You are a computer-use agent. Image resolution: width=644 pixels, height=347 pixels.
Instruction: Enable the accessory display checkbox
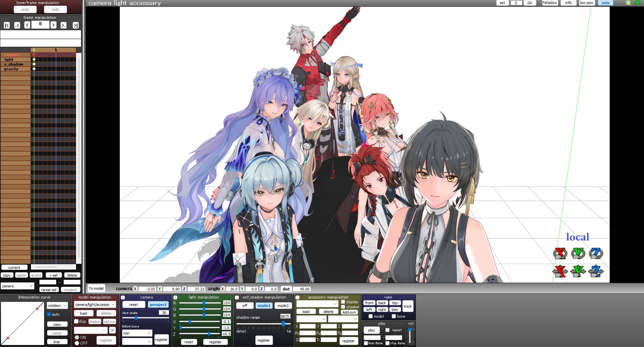343,302
